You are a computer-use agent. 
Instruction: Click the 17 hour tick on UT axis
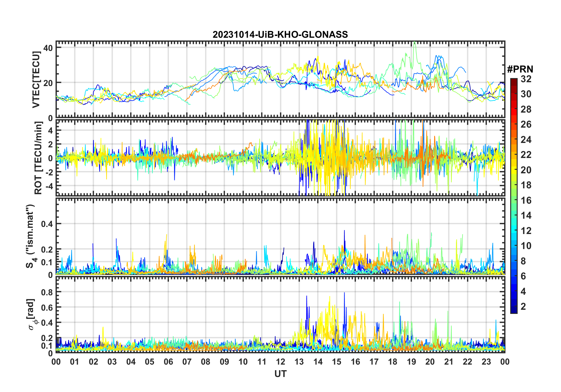pos(374,362)
